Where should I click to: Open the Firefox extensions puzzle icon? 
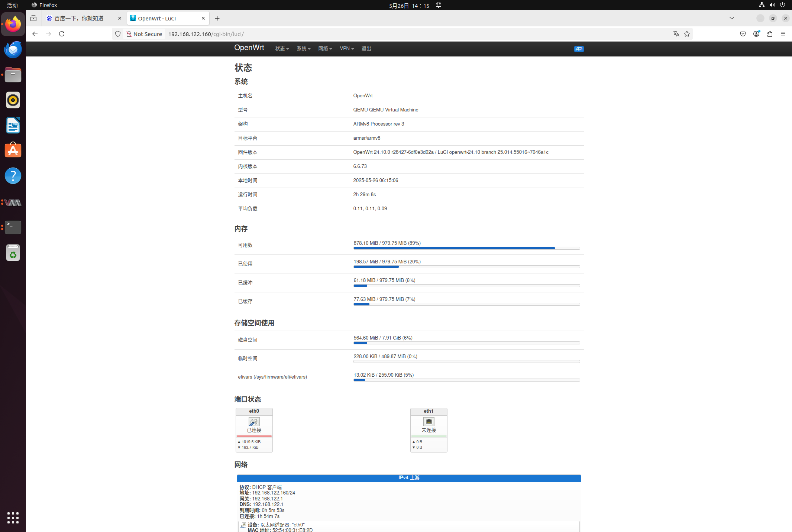pos(770,34)
